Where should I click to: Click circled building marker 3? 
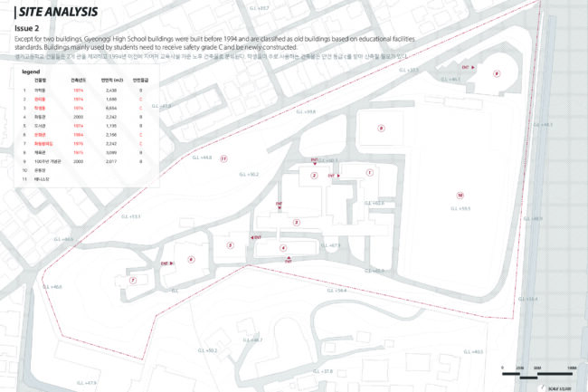(296, 221)
